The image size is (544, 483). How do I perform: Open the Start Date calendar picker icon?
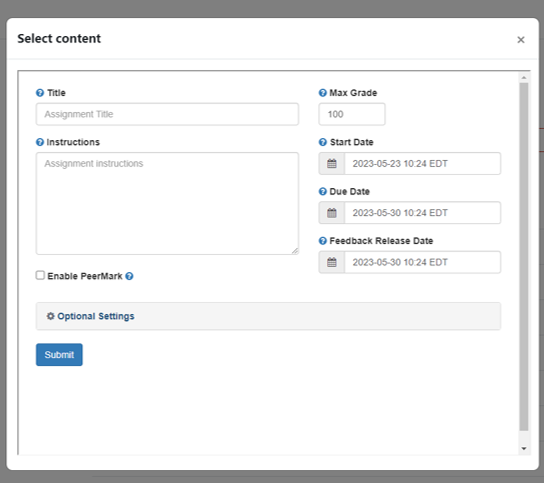[332, 163]
